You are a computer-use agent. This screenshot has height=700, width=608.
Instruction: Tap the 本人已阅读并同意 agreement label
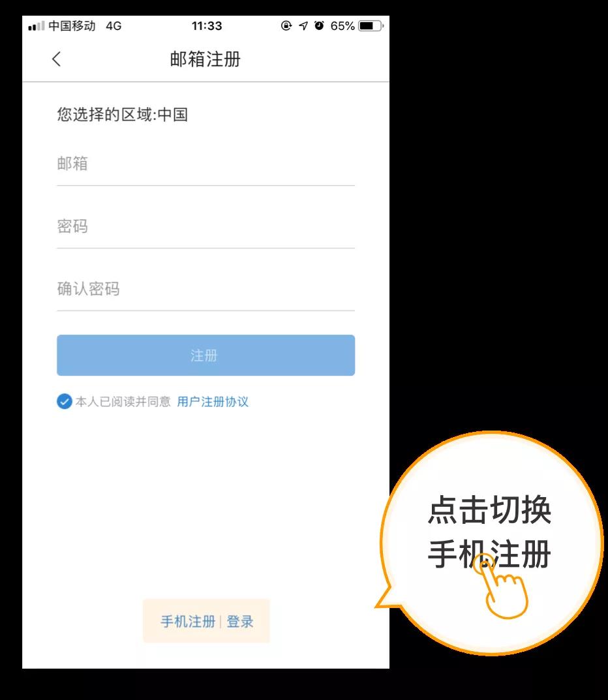123,402
